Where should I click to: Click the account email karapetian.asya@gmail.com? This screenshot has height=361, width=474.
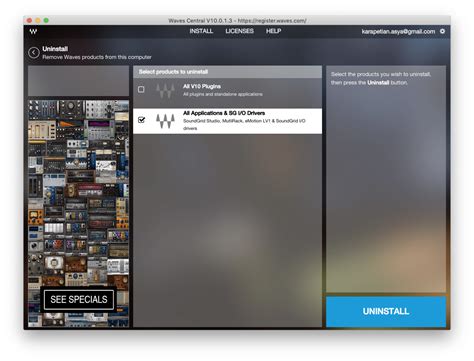pyautogui.click(x=398, y=31)
